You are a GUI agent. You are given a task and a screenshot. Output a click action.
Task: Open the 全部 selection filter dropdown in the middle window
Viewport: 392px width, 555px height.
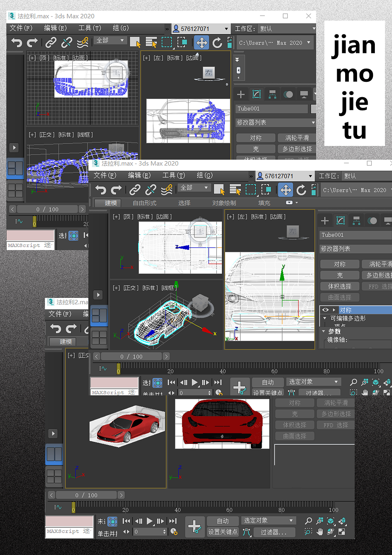tap(194, 188)
